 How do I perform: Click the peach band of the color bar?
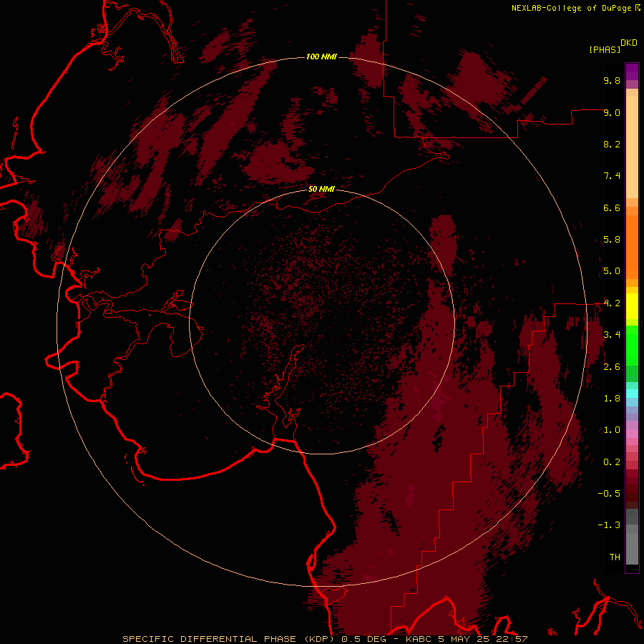coord(632,147)
